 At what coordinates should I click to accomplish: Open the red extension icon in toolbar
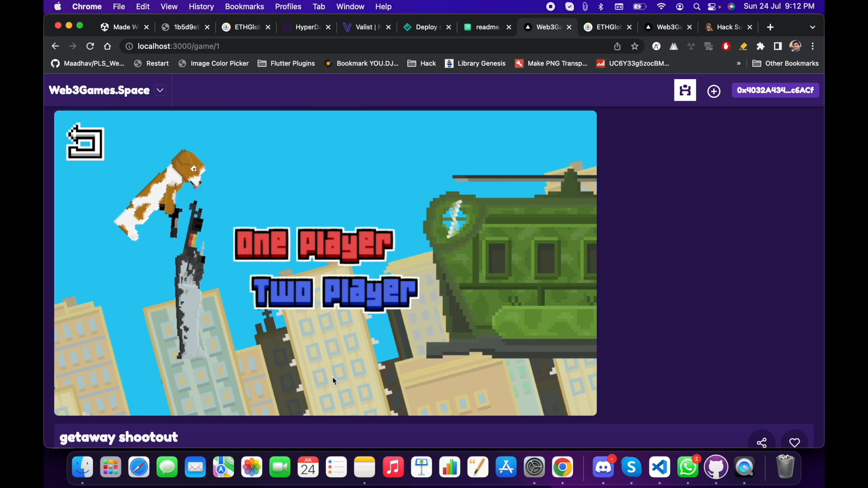pyautogui.click(x=726, y=46)
